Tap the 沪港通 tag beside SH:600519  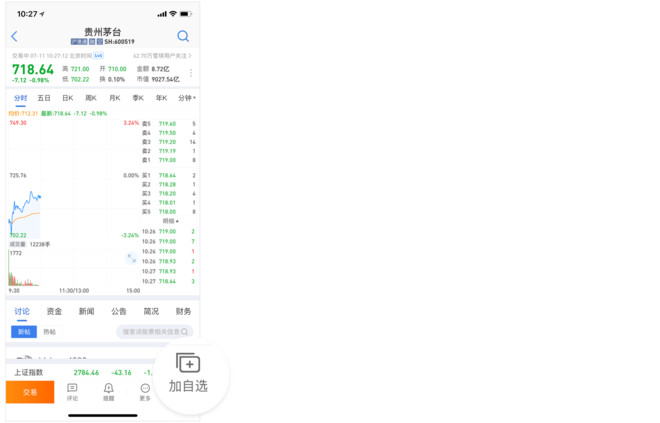pos(79,42)
